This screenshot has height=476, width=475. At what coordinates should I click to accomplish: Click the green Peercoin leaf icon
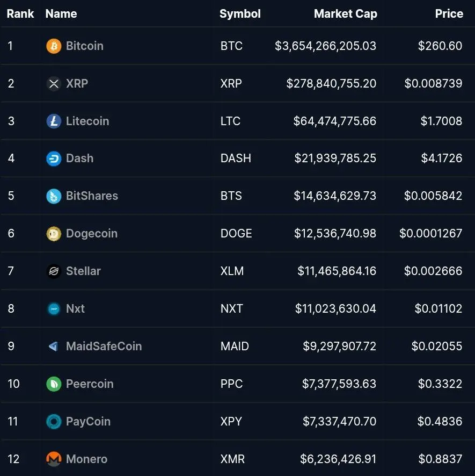pos(54,384)
